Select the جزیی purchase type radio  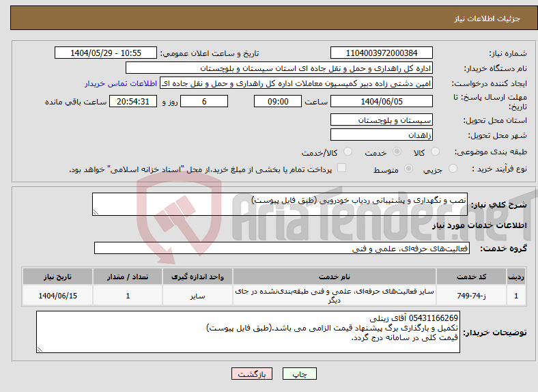(x=453, y=168)
